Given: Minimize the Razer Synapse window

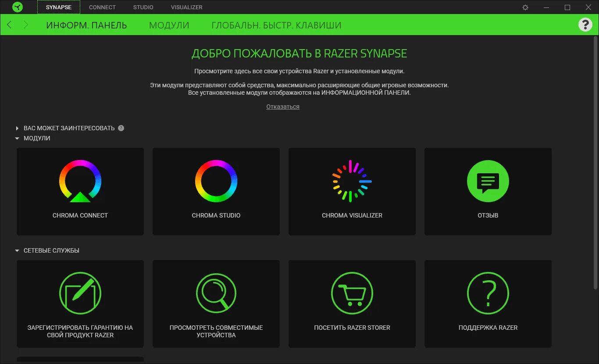Looking at the screenshot, I should [x=546, y=7].
